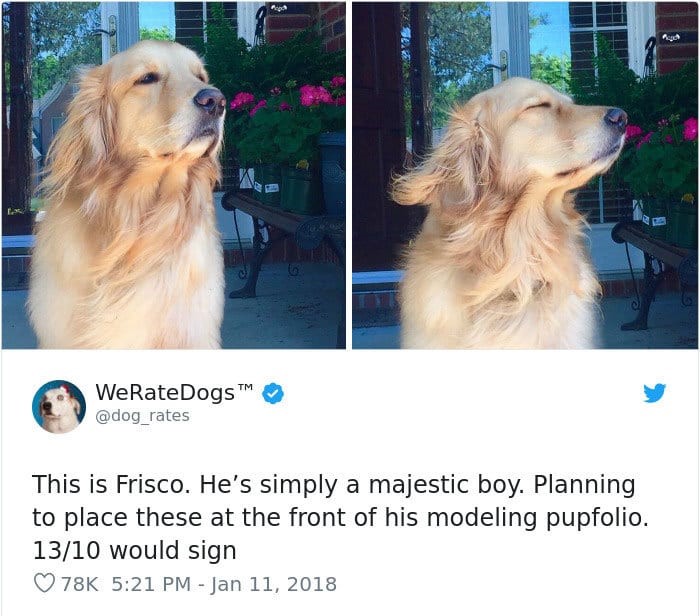
Task: Click the blue verified badge
Action: (273, 393)
